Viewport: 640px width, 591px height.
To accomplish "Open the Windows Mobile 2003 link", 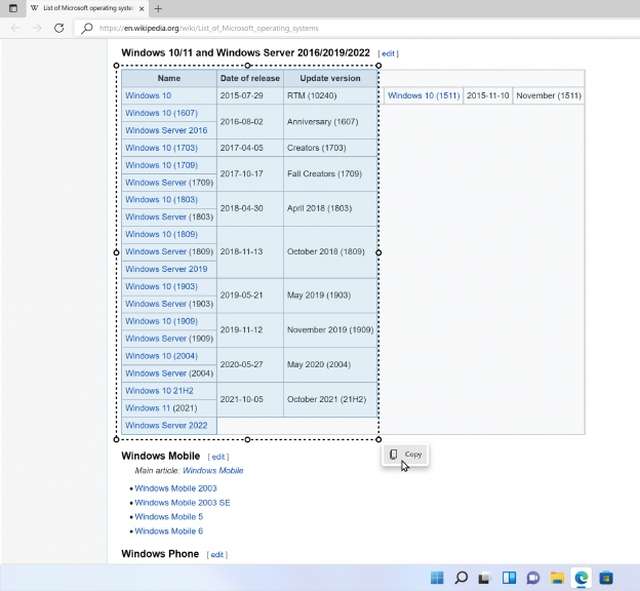I will click(x=176, y=488).
